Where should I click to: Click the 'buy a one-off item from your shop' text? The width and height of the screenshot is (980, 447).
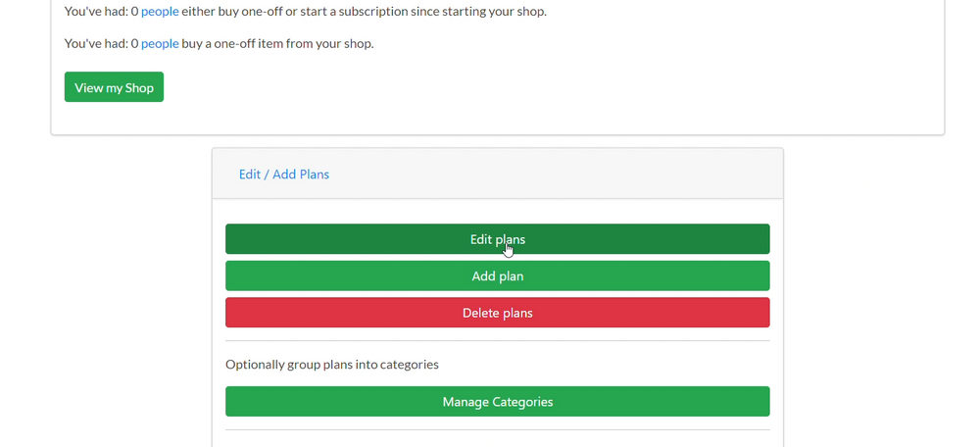[x=277, y=44]
